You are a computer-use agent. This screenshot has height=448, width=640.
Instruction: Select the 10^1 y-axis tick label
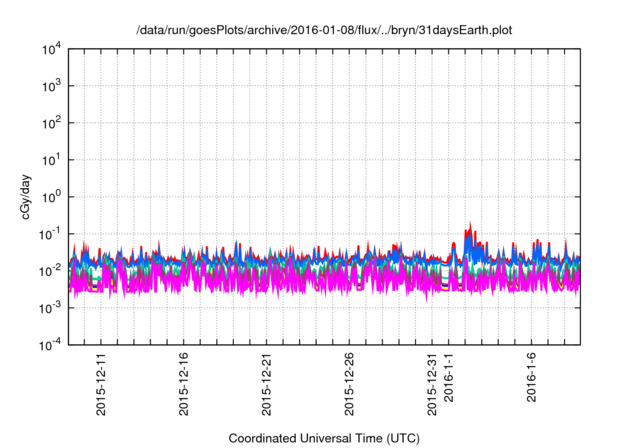click(50, 160)
